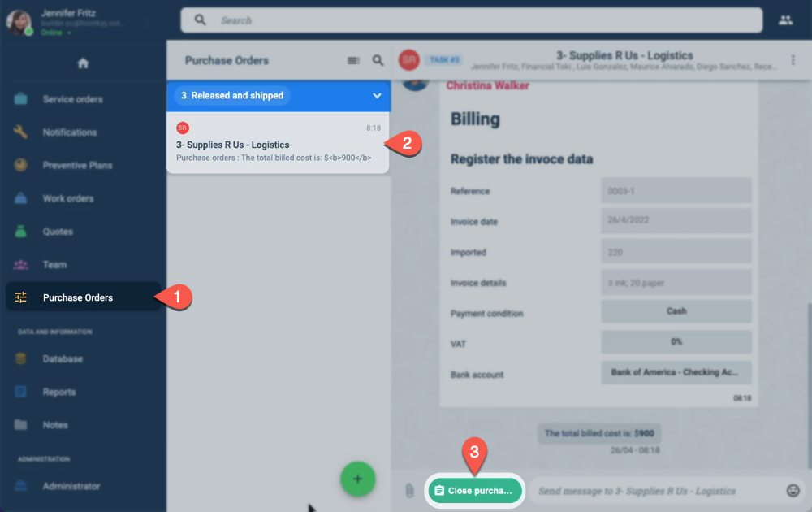Click the Close purchase button
Viewport: 812px width, 512px height.
474,491
